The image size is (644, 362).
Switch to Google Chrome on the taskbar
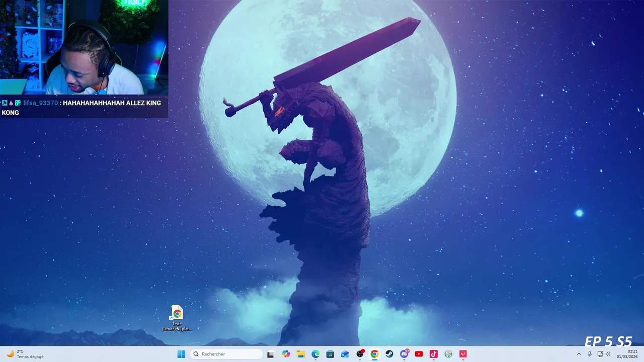tap(374, 354)
